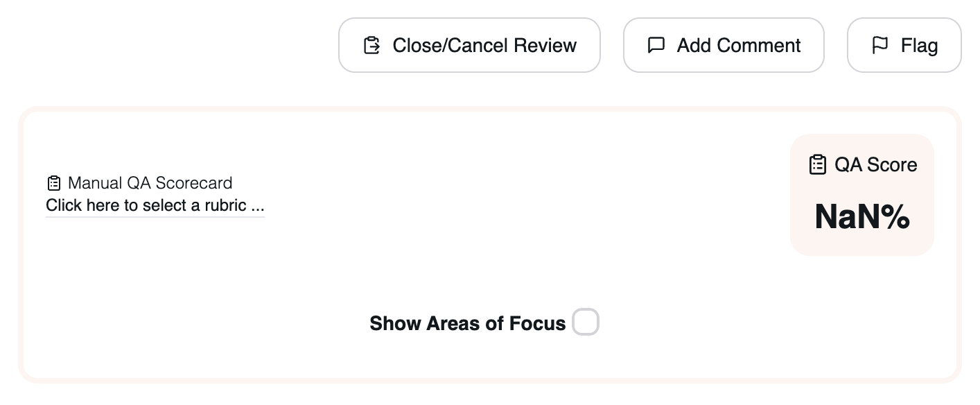Click the clipboard-exit icon in Close/Cancel Review
This screenshot has height=405, width=980.
click(x=372, y=46)
